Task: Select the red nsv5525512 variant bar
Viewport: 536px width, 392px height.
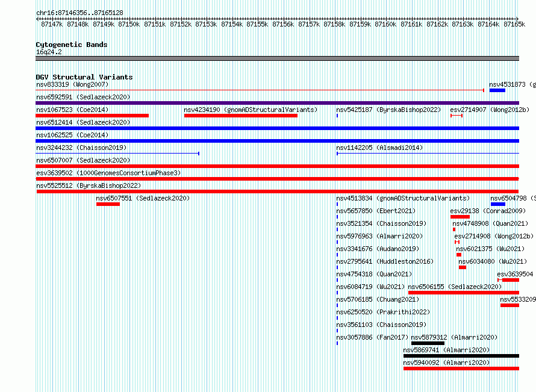Action: (x=278, y=191)
